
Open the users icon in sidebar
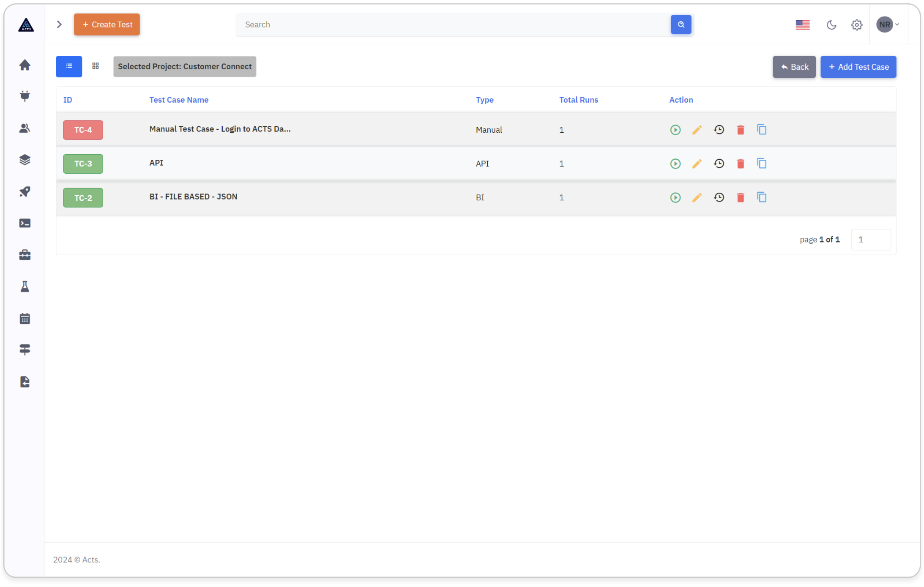click(25, 128)
